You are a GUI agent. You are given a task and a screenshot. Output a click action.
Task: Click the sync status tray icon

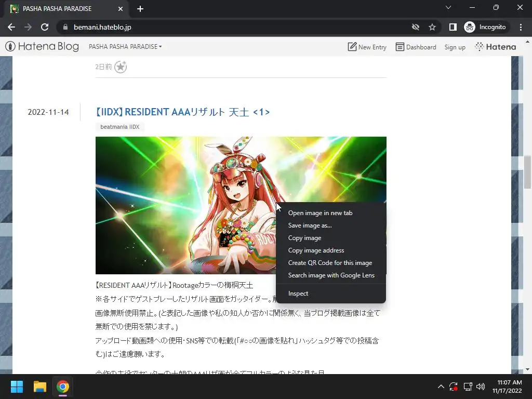pos(454,387)
